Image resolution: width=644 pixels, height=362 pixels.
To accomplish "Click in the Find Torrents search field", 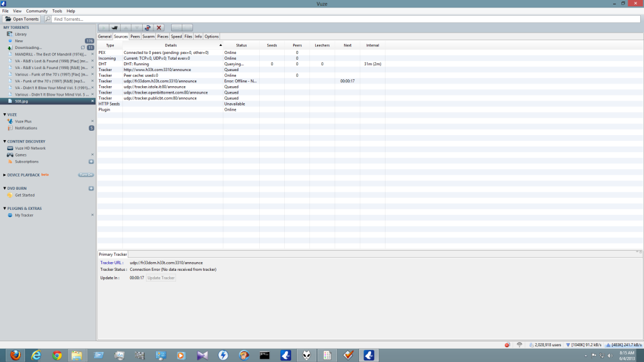I will click(x=347, y=19).
